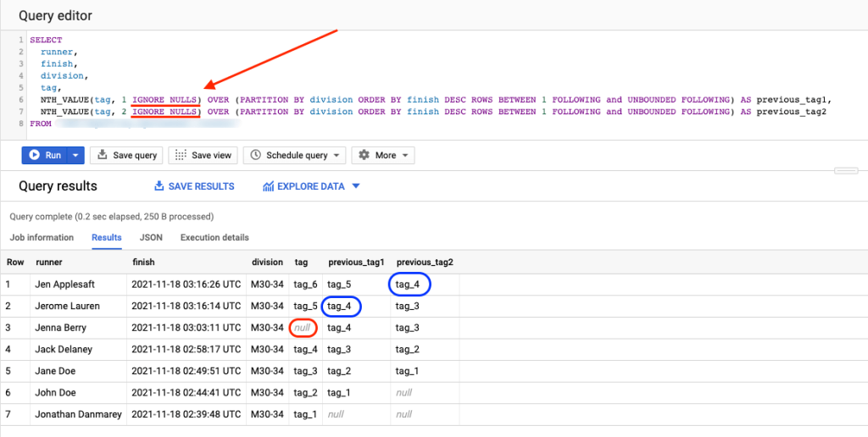Click finish time 02:39:48 UTC cell
Viewport: 868px width, 437px height.
click(x=186, y=414)
